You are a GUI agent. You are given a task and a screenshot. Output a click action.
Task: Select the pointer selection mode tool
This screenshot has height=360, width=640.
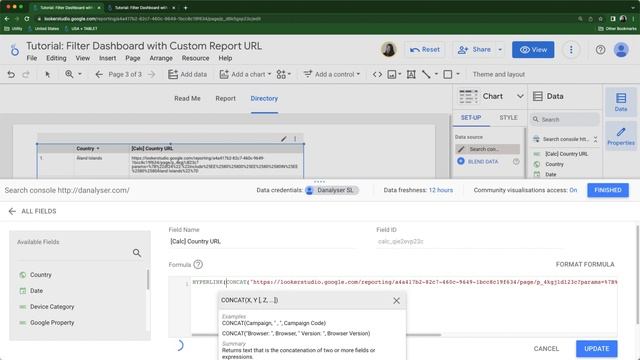tap(47, 74)
